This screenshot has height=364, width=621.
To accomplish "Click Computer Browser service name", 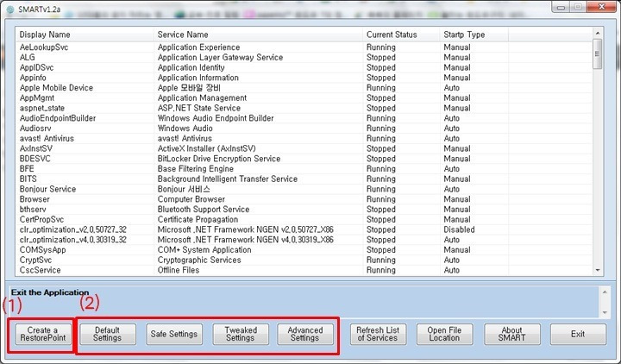I will point(191,199).
